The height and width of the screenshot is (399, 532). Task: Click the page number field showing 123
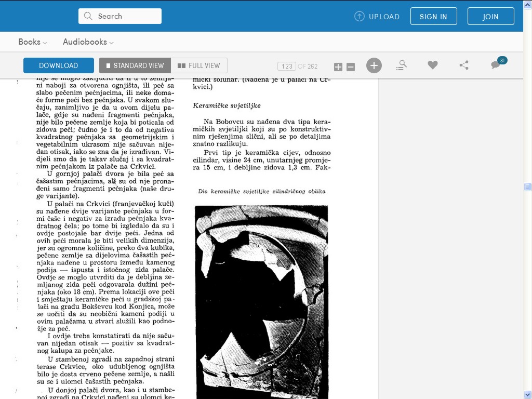click(x=287, y=66)
